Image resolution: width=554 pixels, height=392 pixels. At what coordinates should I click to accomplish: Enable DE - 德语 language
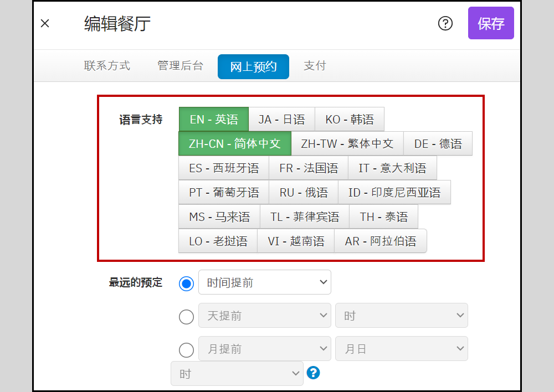[438, 144]
